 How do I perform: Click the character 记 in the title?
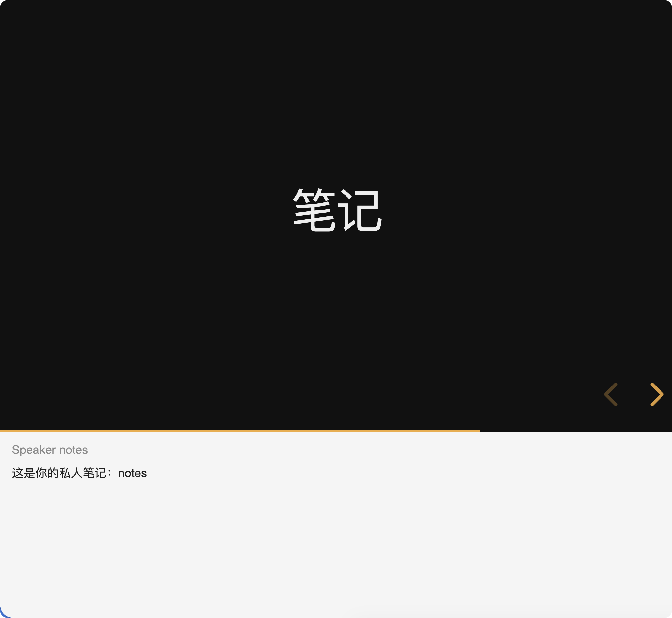(x=360, y=210)
